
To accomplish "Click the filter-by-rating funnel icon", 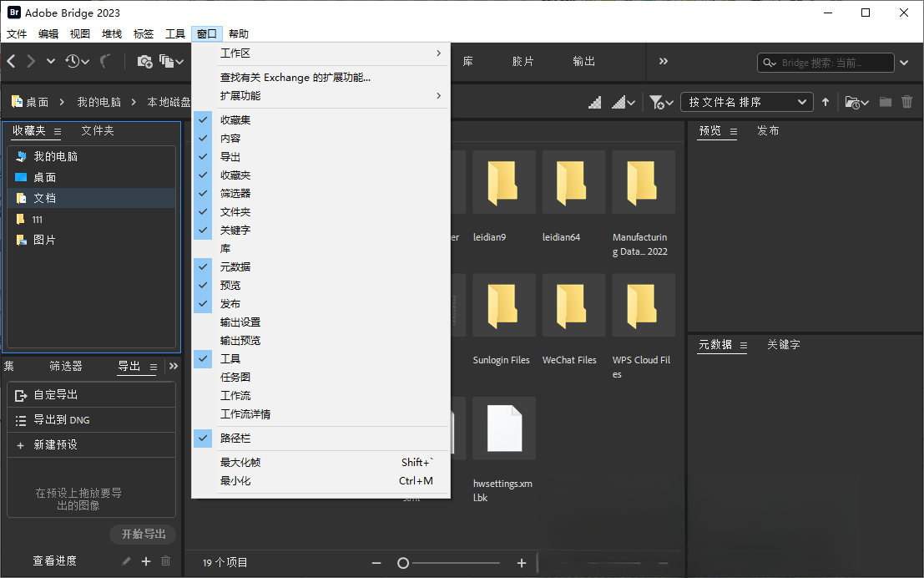I will pos(661,103).
